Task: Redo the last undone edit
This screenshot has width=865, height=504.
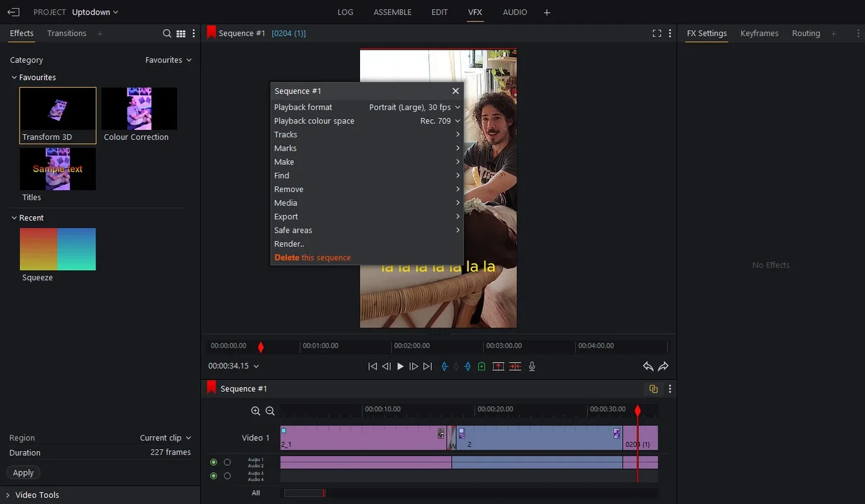Action: pyautogui.click(x=663, y=366)
